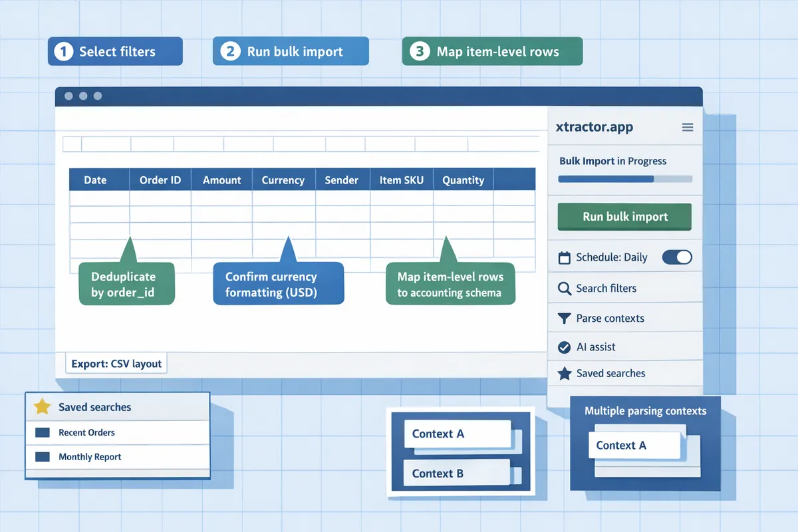Select step 1 Select filters
This screenshot has height=532, width=798.
point(115,51)
